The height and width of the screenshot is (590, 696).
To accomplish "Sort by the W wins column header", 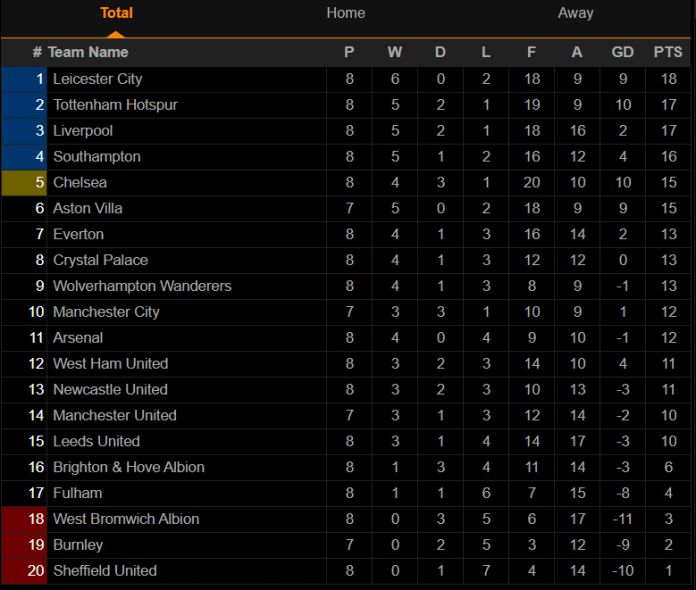I will (x=395, y=52).
